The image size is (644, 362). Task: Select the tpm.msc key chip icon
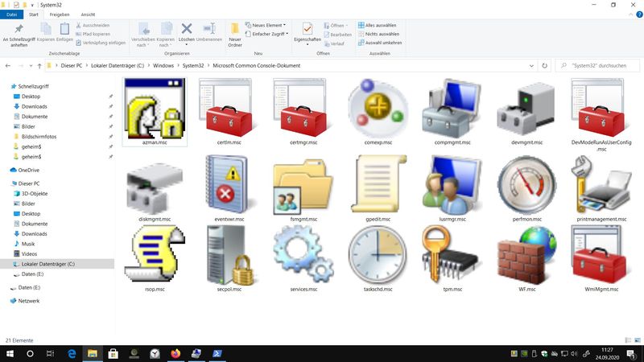(452, 255)
